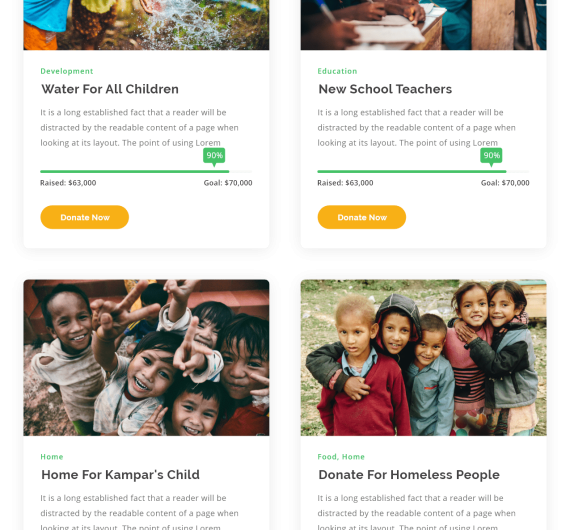This screenshot has height=530, width=570.
Task: Click the Water For All Children progress bar
Action: point(146,171)
